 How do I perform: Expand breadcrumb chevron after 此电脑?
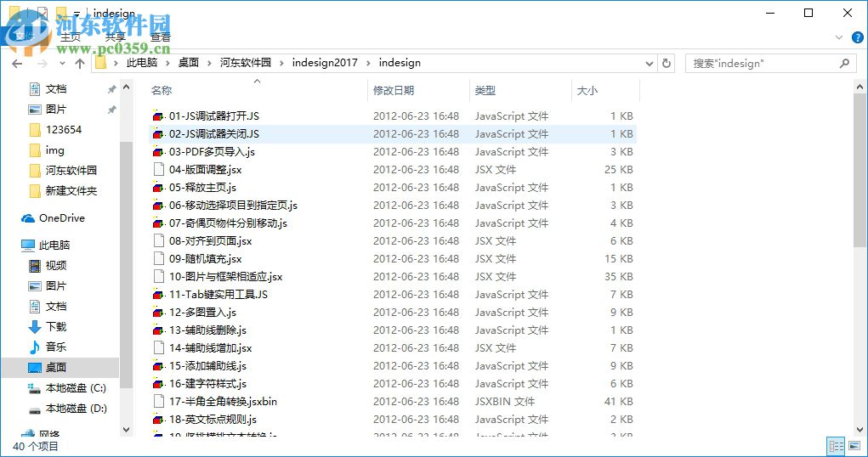coord(167,63)
